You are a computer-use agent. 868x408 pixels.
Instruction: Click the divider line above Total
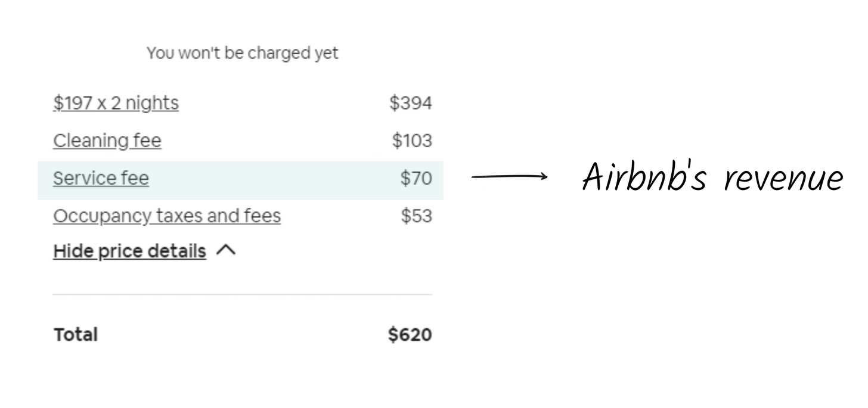click(x=243, y=294)
